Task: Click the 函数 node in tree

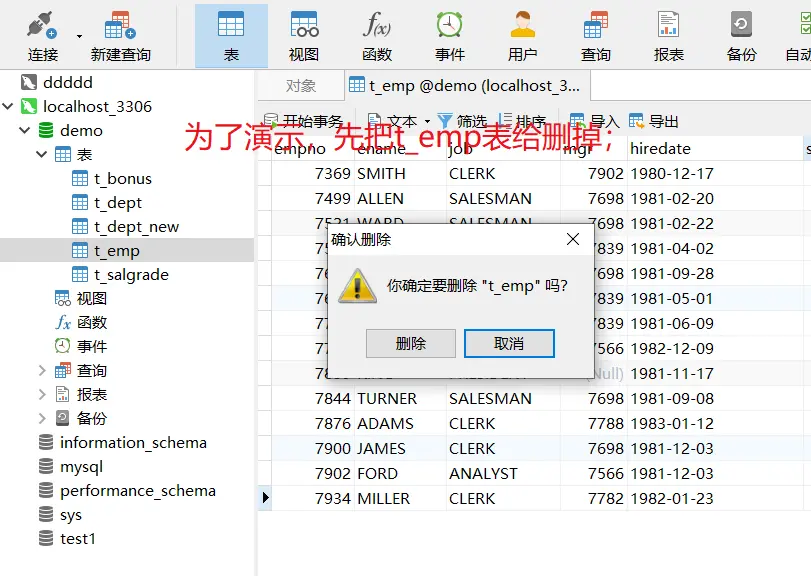Action: [x=91, y=323]
